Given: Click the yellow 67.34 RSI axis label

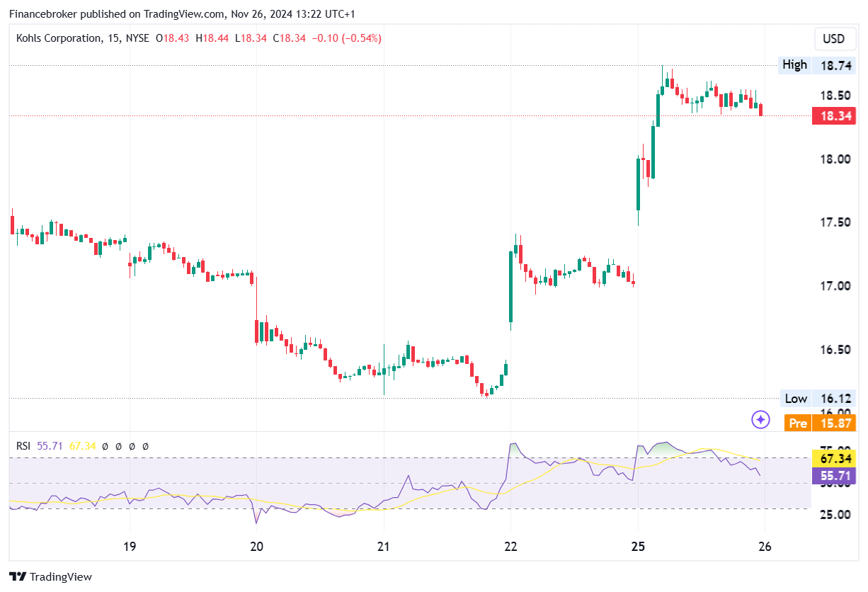Looking at the screenshot, I should point(833,459).
